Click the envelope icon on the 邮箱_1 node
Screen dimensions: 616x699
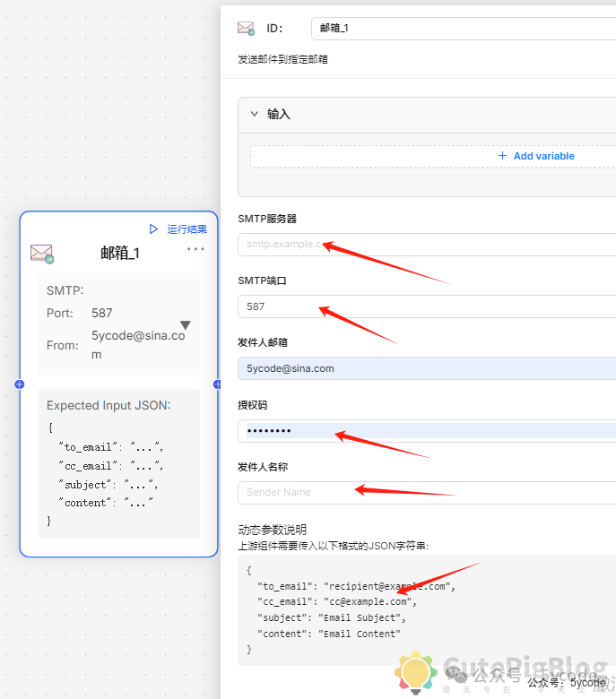[42, 254]
